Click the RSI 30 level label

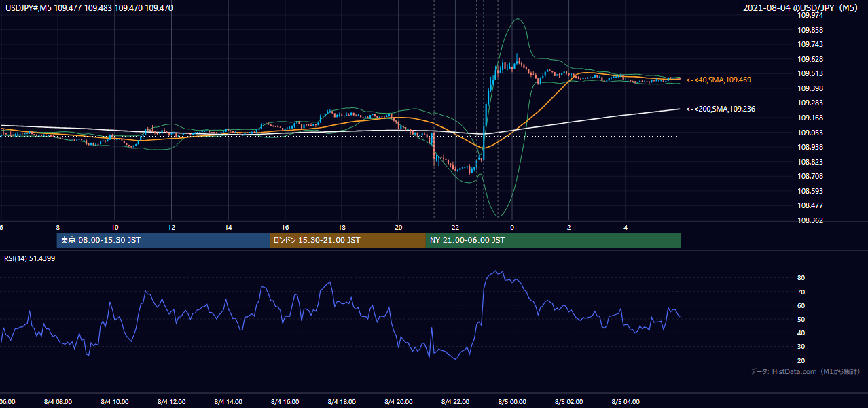tap(801, 347)
